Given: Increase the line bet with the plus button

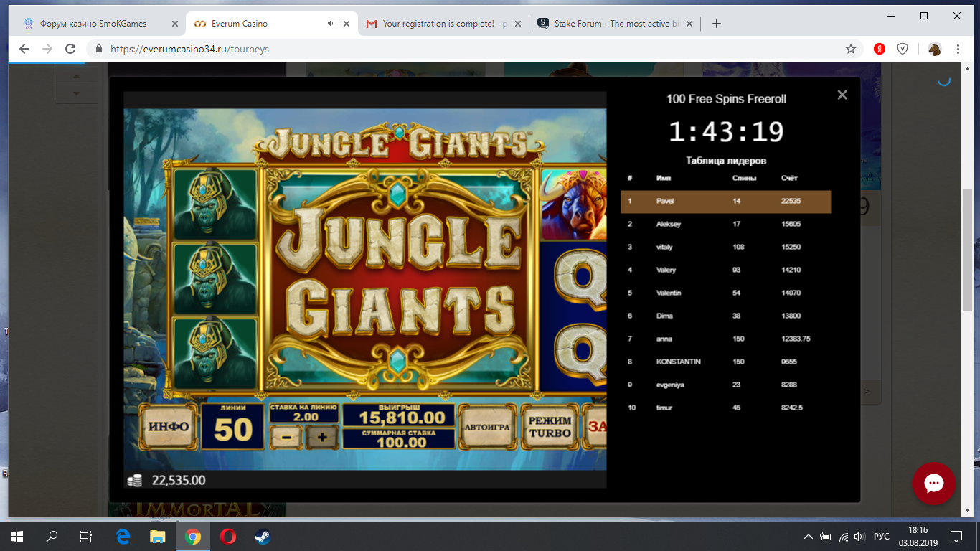Looking at the screenshot, I should click(322, 436).
